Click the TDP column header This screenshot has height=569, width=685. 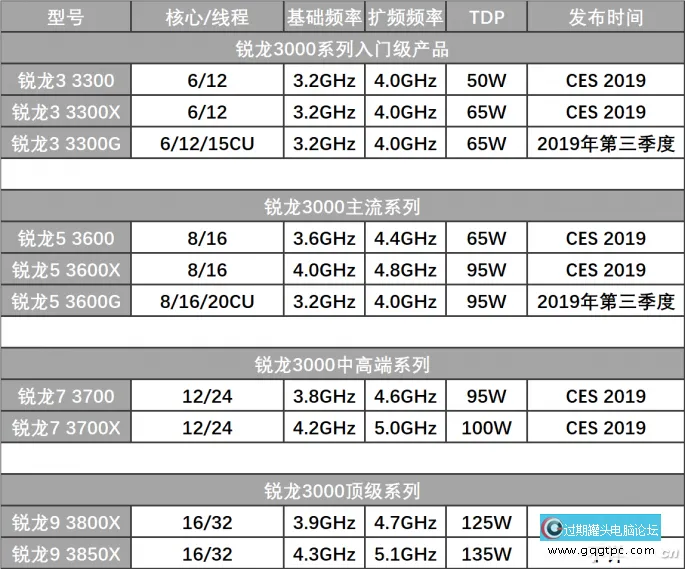point(486,18)
